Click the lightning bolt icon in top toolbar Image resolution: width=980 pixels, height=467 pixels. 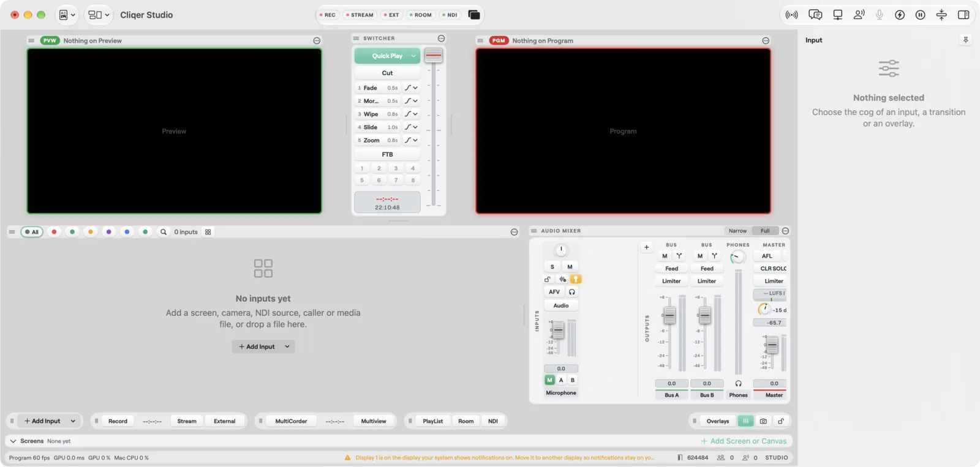pos(900,15)
